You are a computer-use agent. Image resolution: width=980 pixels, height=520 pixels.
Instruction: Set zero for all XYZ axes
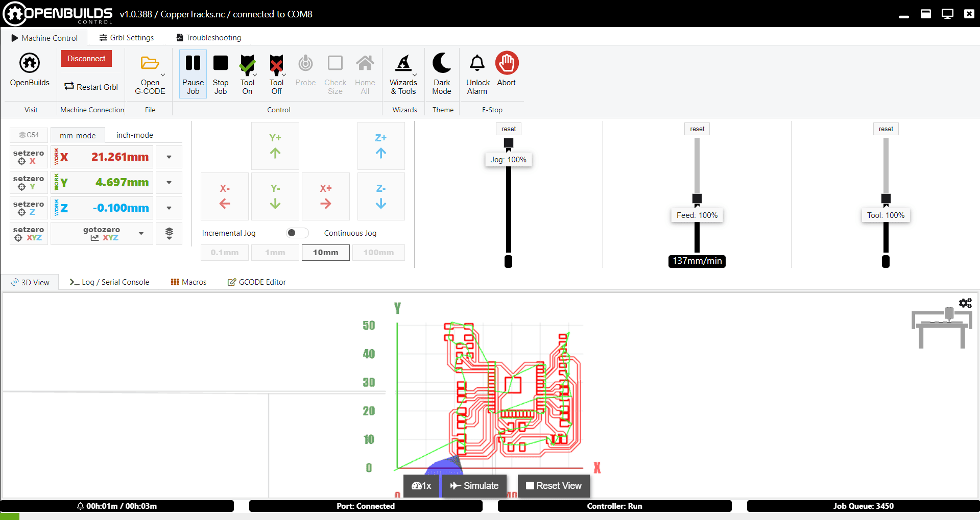[x=29, y=233]
